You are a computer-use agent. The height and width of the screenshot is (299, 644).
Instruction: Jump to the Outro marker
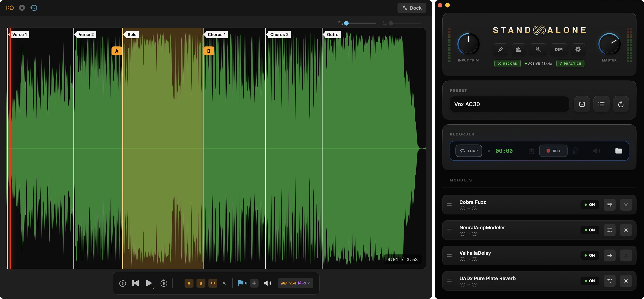click(332, 34)
